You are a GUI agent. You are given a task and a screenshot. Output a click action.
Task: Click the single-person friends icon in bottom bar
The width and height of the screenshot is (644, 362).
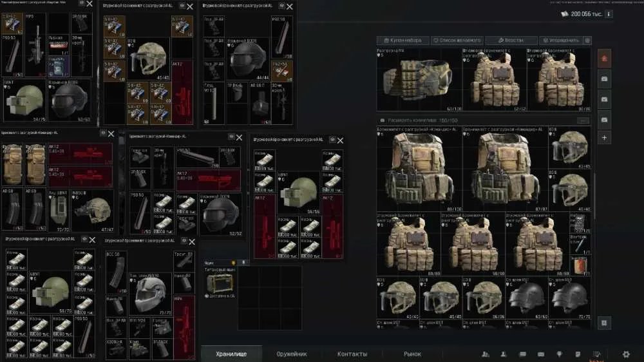click(504, 354)
